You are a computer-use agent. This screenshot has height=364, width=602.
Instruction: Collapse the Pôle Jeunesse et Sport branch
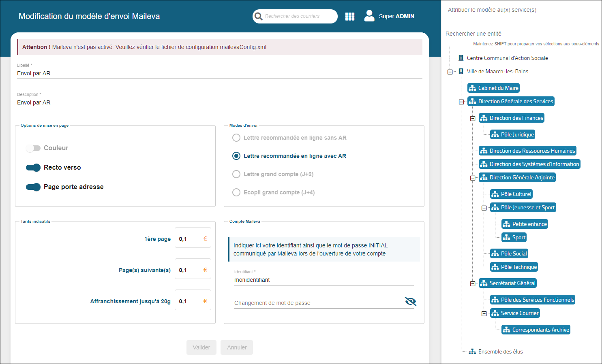pos(484,208)
